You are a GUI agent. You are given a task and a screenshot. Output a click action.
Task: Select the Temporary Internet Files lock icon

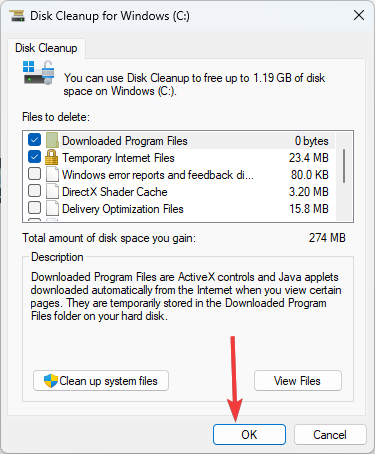pos(52,157)
